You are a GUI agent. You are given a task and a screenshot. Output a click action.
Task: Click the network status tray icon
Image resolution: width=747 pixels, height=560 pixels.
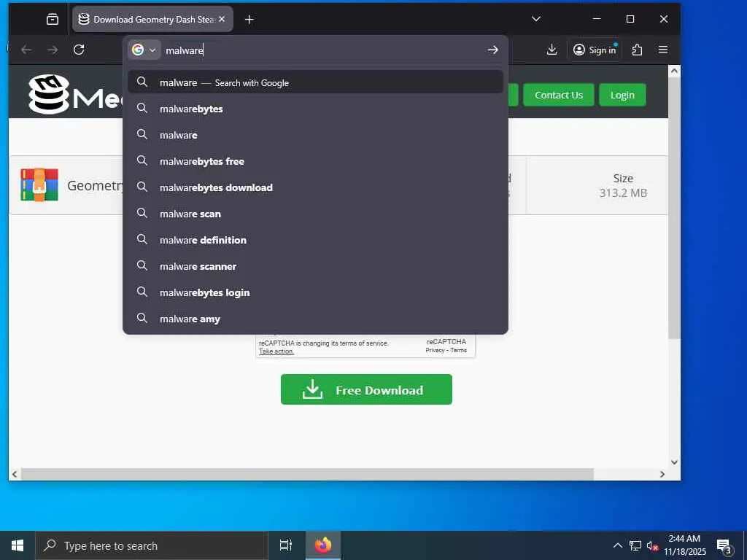[635, 545]
